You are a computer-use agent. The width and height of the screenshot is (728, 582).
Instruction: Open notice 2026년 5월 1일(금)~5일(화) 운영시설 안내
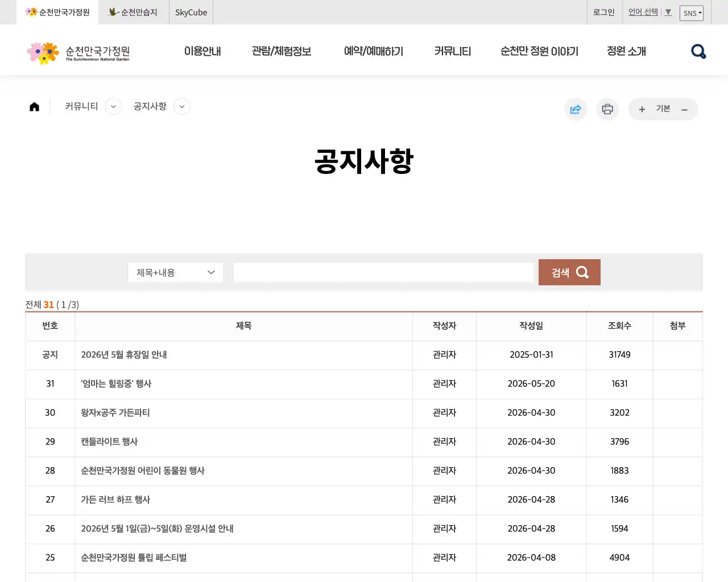(157, 529)
